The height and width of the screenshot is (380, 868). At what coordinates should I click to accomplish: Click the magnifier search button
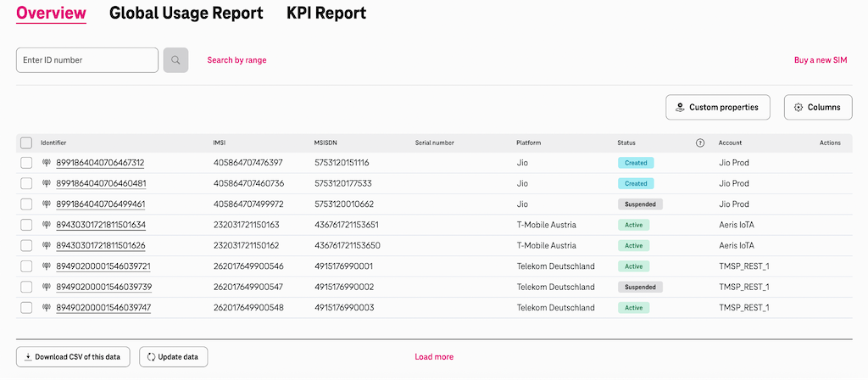click(175, 60)
